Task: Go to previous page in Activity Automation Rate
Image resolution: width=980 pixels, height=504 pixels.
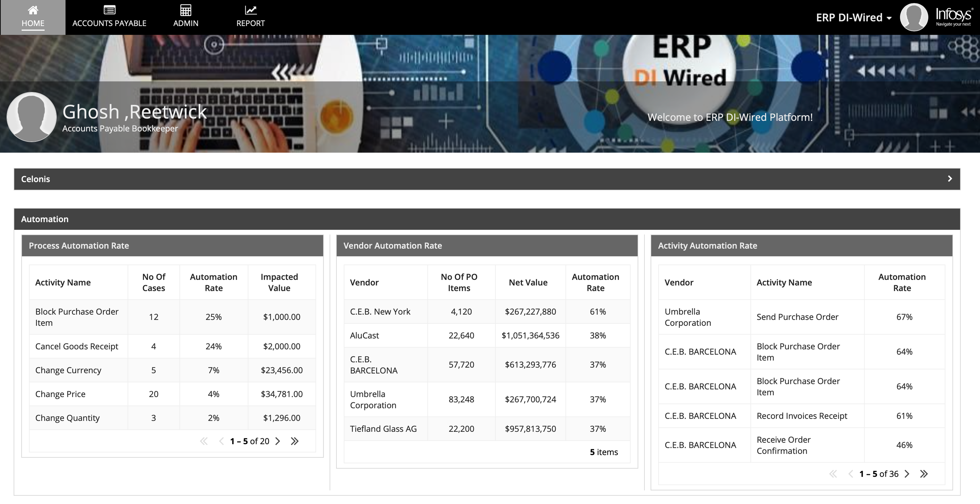Action: (x=850, y=474)
